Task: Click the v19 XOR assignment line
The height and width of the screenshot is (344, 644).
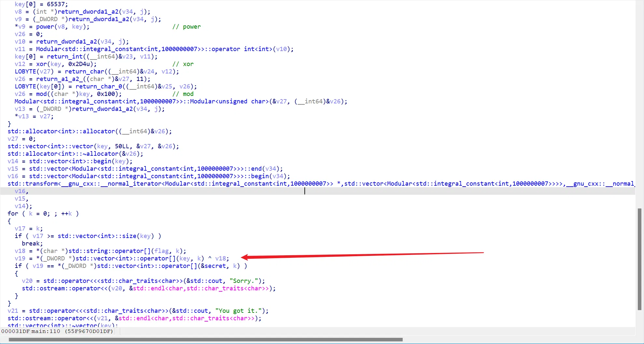Action: [x=122, y=258]
